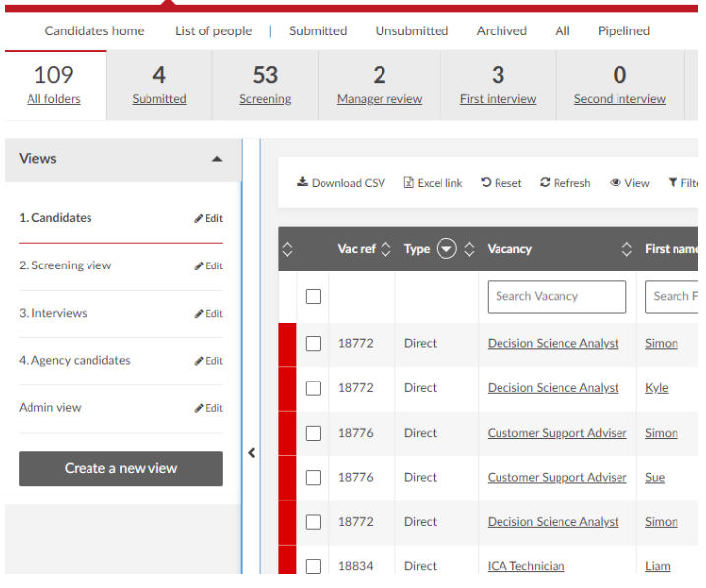Open the Customer Support Adviser link for Sue
This screenshot has width=706, height=588.
[557, 478]
